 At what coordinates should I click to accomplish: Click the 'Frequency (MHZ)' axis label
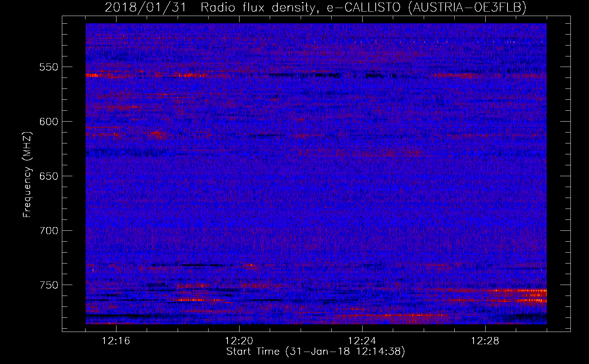[27, 175]
